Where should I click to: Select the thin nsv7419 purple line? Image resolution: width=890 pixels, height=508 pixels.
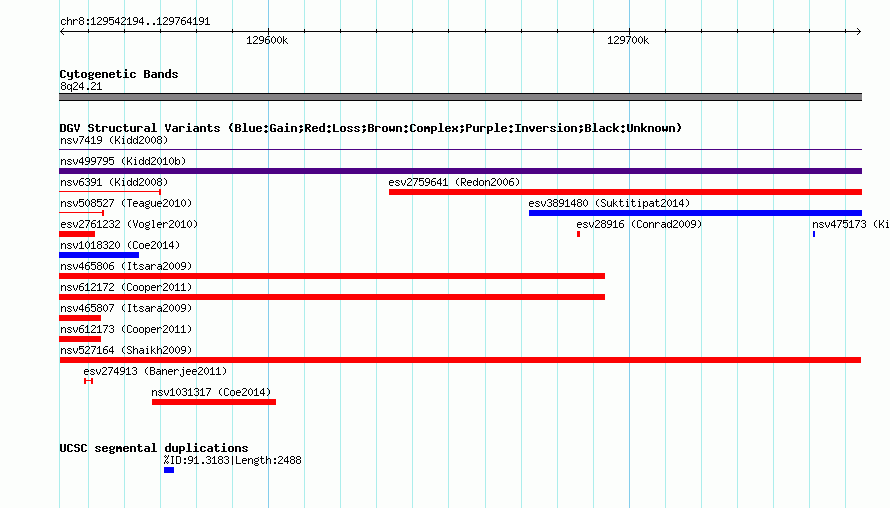460,150
